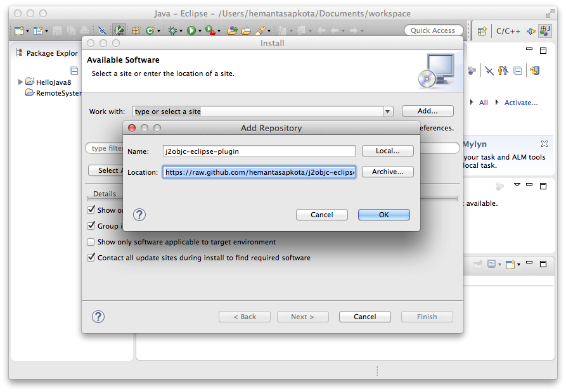Click the New wizard toolbar icon
The height and width of the screenshot is (392, 566).
(x=19, y=30)
